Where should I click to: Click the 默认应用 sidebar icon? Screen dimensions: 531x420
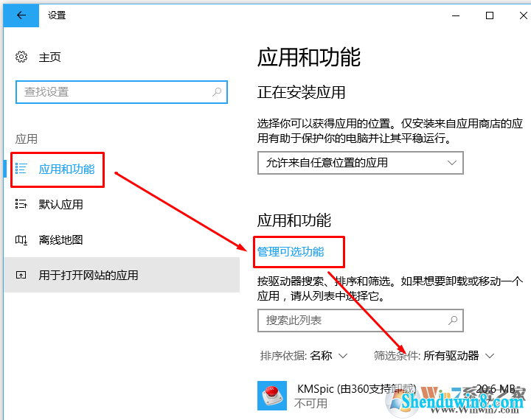21,204
